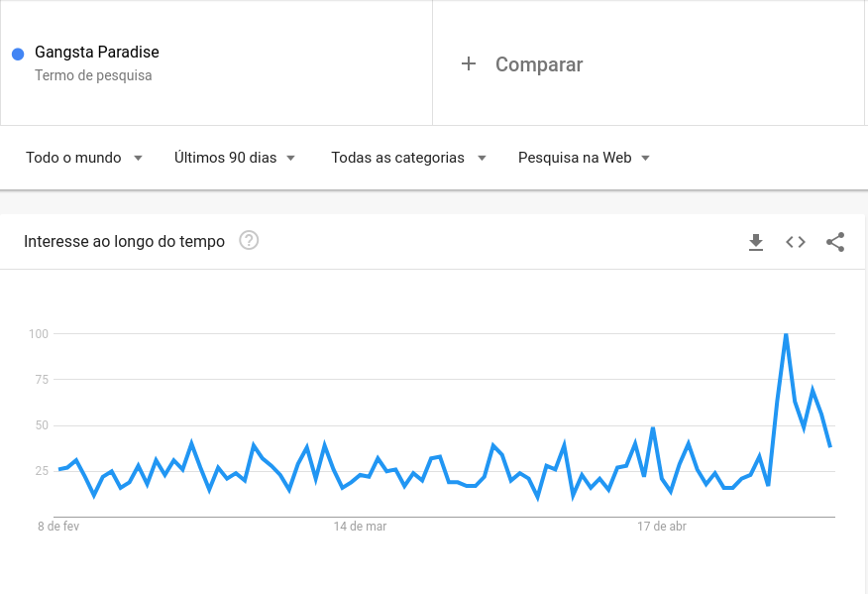Click the 8 de fev axis label
This screenshot has width=868, height=594.
click(58, 527)
